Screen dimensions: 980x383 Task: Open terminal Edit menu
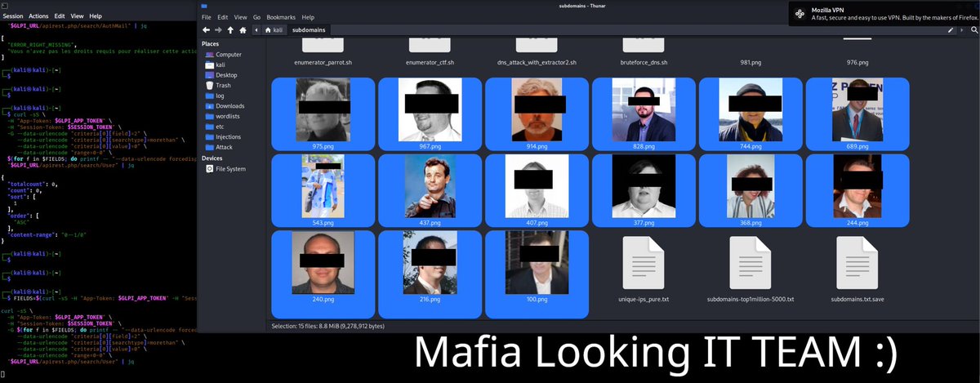click(x=60, y=16)
